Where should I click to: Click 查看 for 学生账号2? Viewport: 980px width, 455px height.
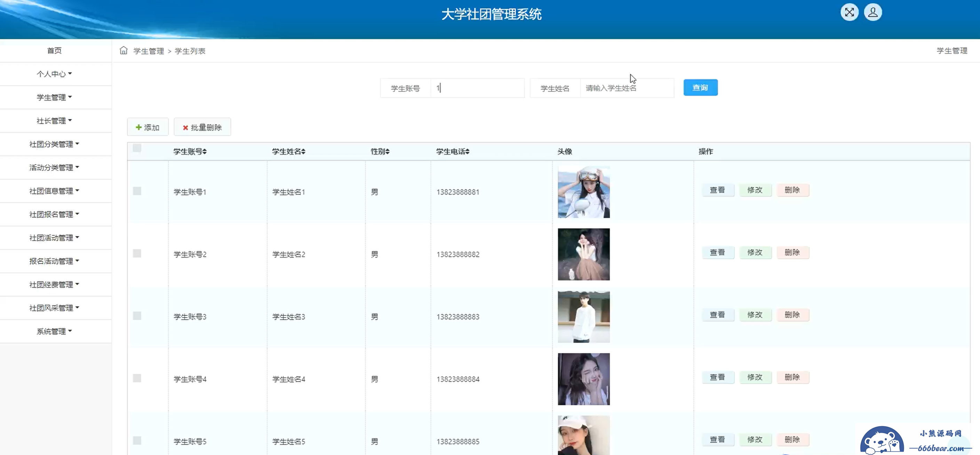(718, 252)
